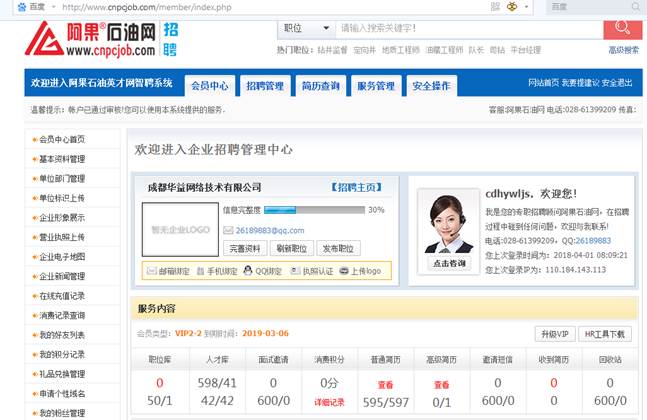Open the 职位 search type dropdown
This screenshot has height=420, width=647.
(x=305, y=29)
